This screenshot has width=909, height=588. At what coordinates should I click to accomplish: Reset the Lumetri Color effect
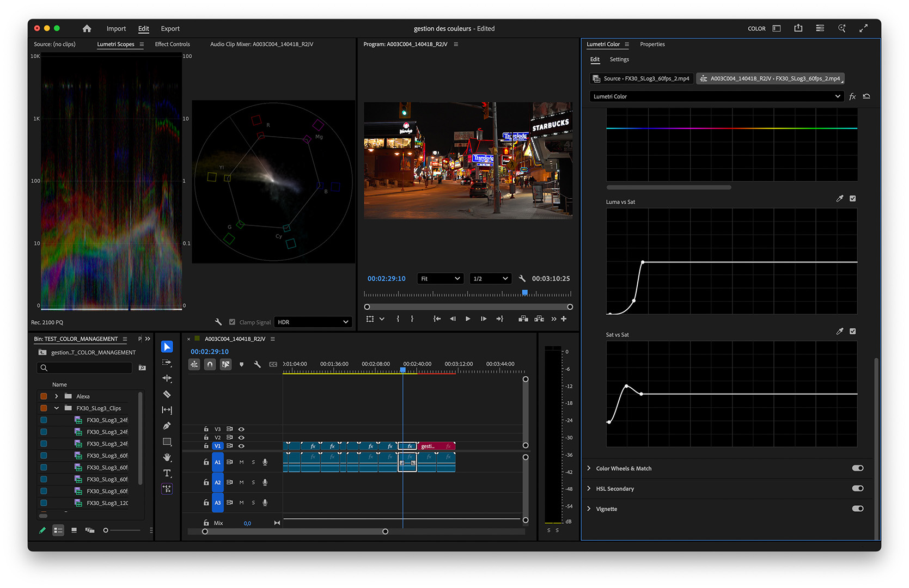pyautogui.click(x=867, y=96)
